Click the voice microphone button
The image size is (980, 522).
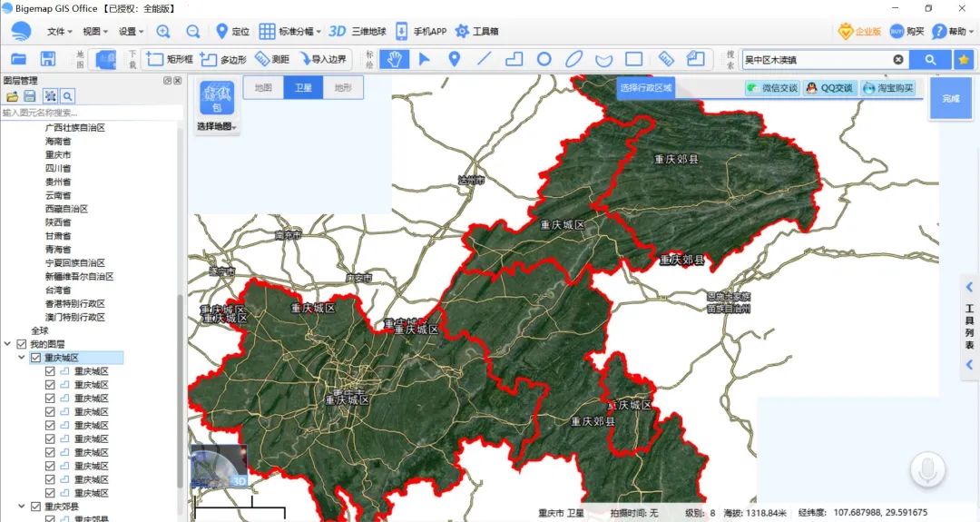[927, 469]
